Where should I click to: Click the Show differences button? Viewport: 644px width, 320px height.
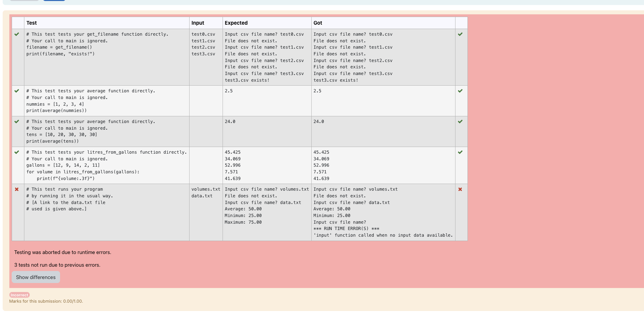pyautogui.click(x=36, y=277)
